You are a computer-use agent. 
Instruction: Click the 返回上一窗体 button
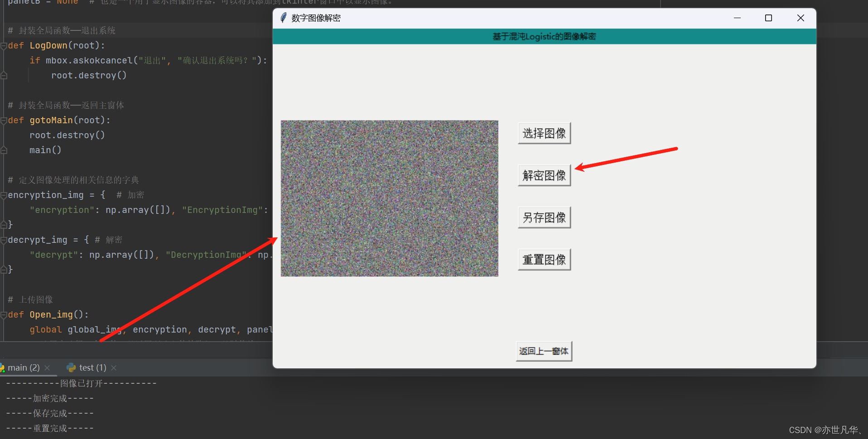pyautogui.click(x=544, y=351)
